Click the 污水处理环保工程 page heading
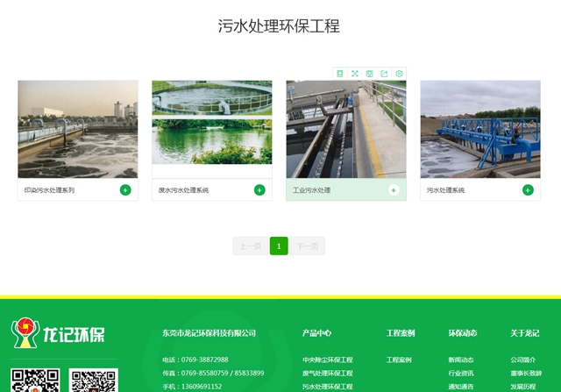Viewport: 561px width, 392px height. [x=279, y=26]
